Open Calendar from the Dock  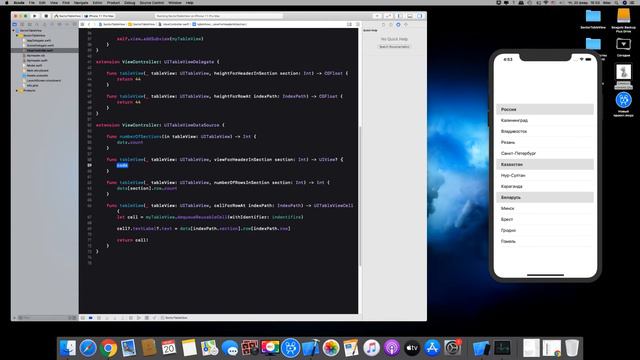(x=169, y=348)
